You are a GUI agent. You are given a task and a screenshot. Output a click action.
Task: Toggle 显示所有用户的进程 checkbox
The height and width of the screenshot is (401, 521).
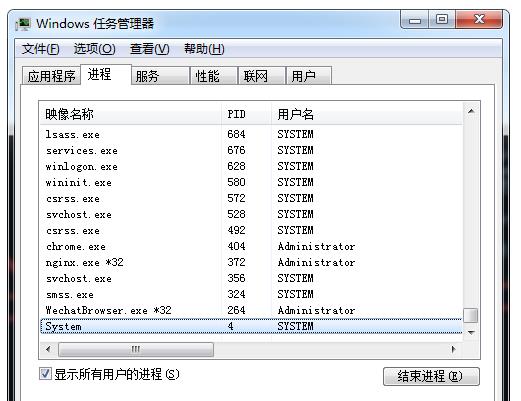click(x=45, y=374)
